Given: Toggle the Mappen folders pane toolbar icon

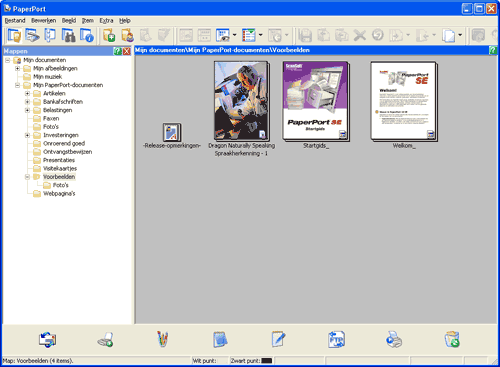Looking at the screenshot, I should (x=14, y=35).
